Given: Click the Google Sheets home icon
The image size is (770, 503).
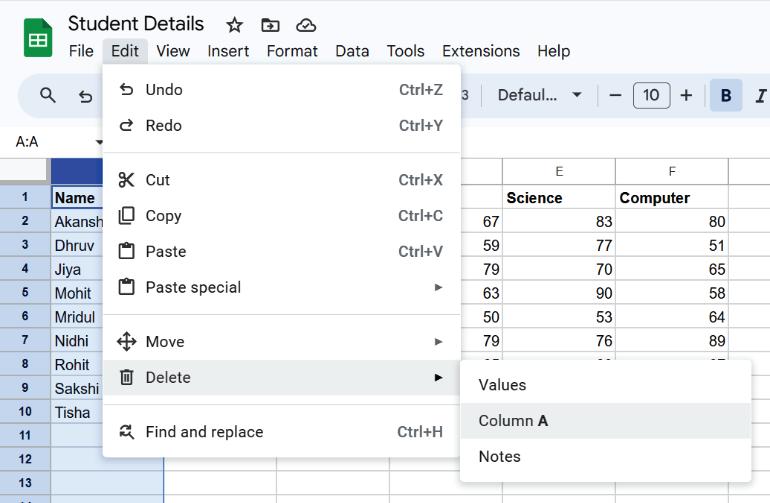Looking at the screenshot, I should 38,39.
